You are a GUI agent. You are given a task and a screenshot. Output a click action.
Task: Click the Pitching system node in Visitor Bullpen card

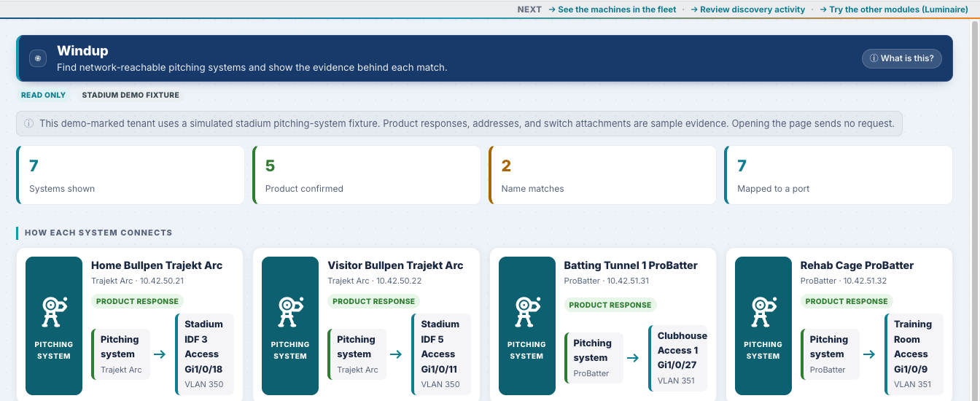pyautogui.click(x=357, y=354)
